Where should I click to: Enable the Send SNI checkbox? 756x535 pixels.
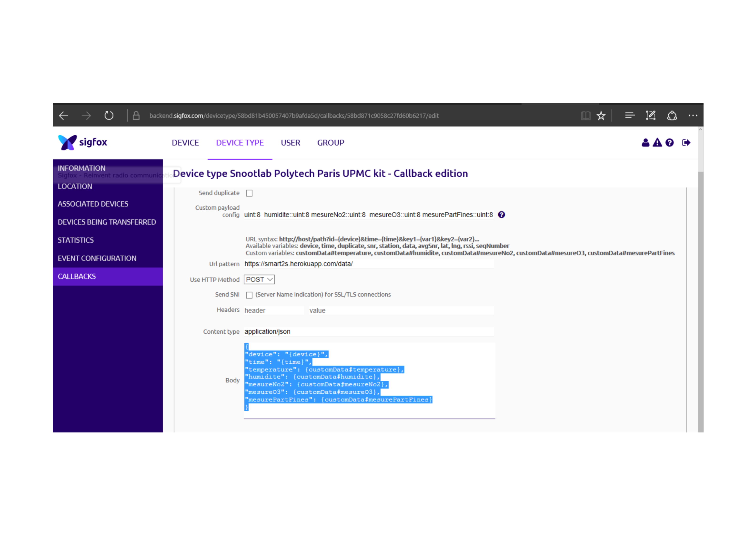249,295
